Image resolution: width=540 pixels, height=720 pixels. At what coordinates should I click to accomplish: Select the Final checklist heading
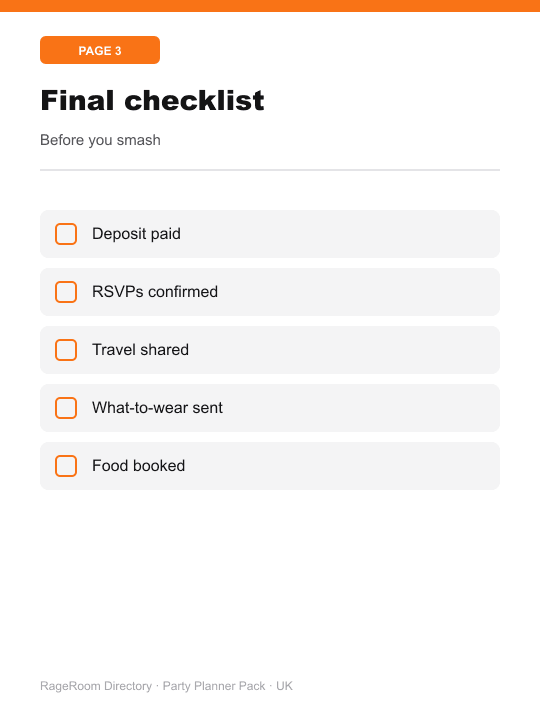tap(152, 100)
